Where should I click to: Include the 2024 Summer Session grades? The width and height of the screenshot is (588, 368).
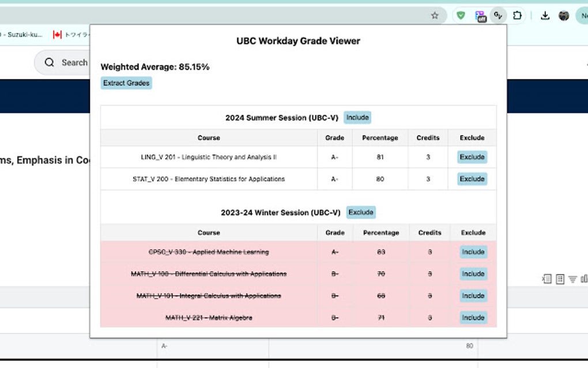[x=357, y=117]
